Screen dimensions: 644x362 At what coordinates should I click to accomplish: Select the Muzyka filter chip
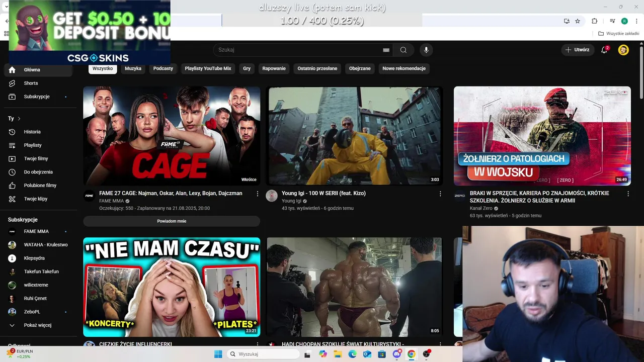(133, 68)
